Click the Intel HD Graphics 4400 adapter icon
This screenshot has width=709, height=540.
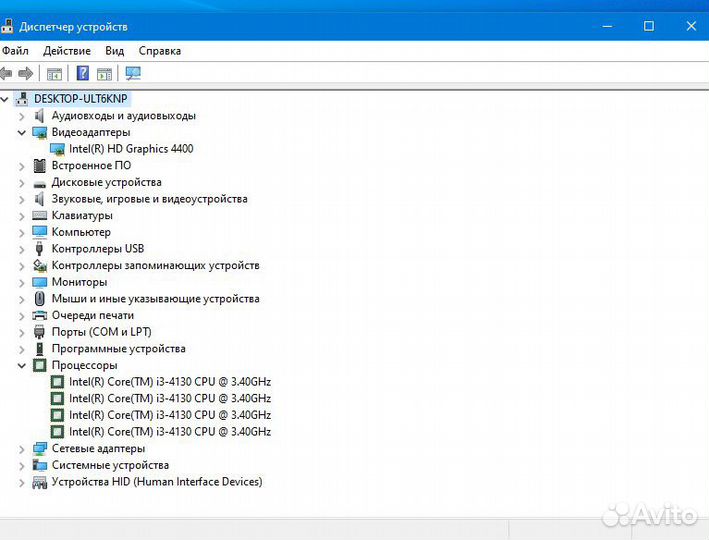[57, 149]
